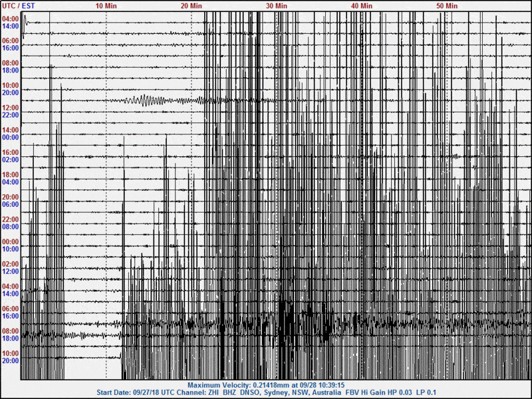
Task: Click the Maximum Velocity readout text
Action: (265, 385)
